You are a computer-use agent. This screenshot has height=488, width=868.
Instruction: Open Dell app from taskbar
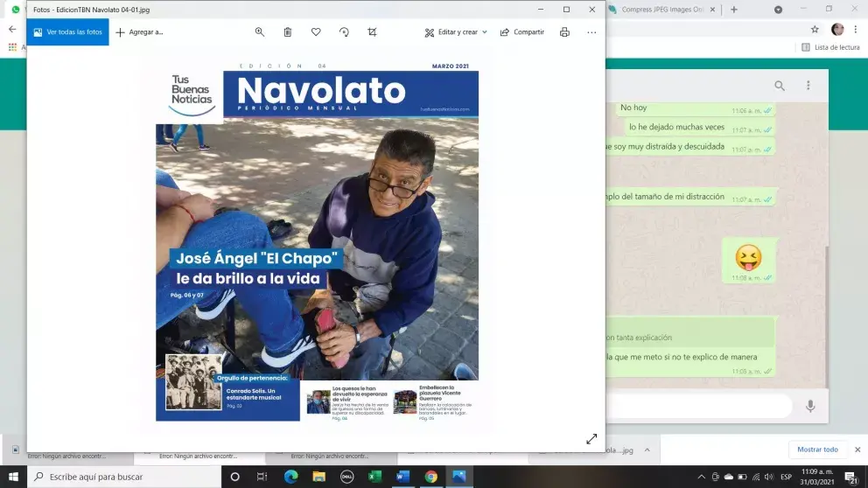coord(347,477)
